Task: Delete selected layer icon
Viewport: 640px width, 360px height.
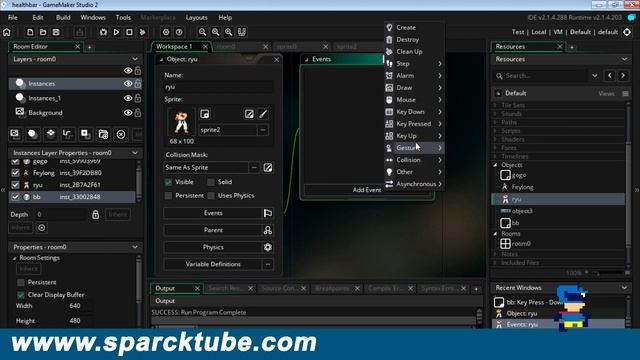Action: (121, 134)
